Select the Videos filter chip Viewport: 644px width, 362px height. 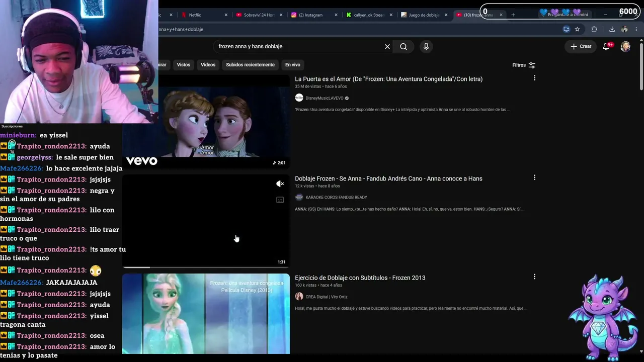(208, 65)
